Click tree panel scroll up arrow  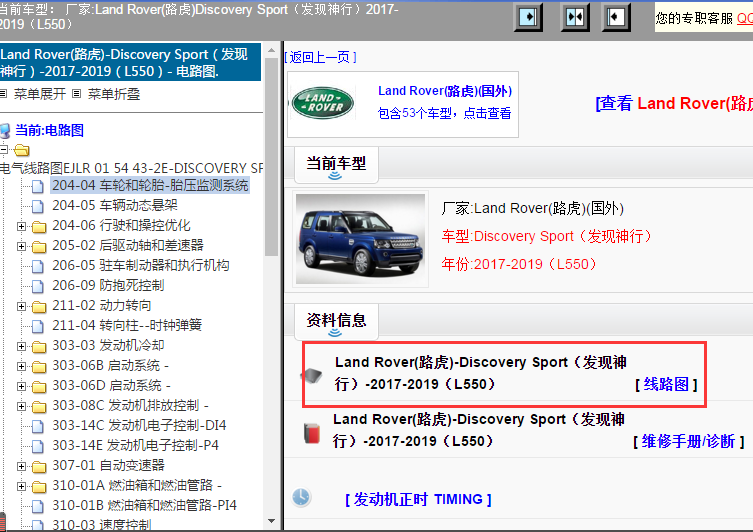click(271, 50)
